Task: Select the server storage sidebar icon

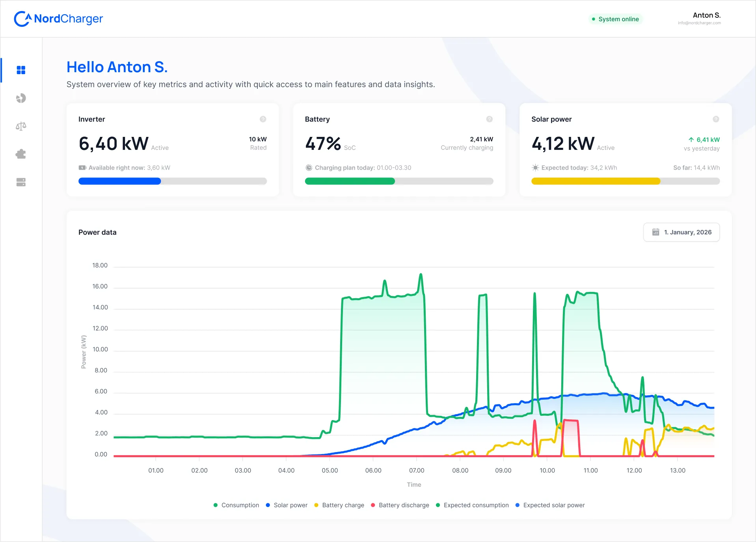Action: point(21,182)
